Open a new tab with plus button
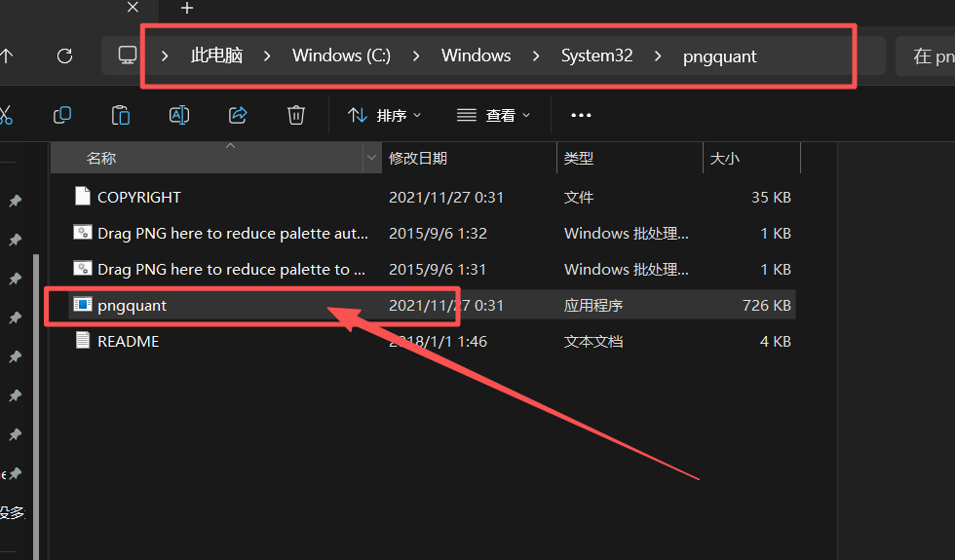Viewport: 955px width, 560px height. pos(187,8)
